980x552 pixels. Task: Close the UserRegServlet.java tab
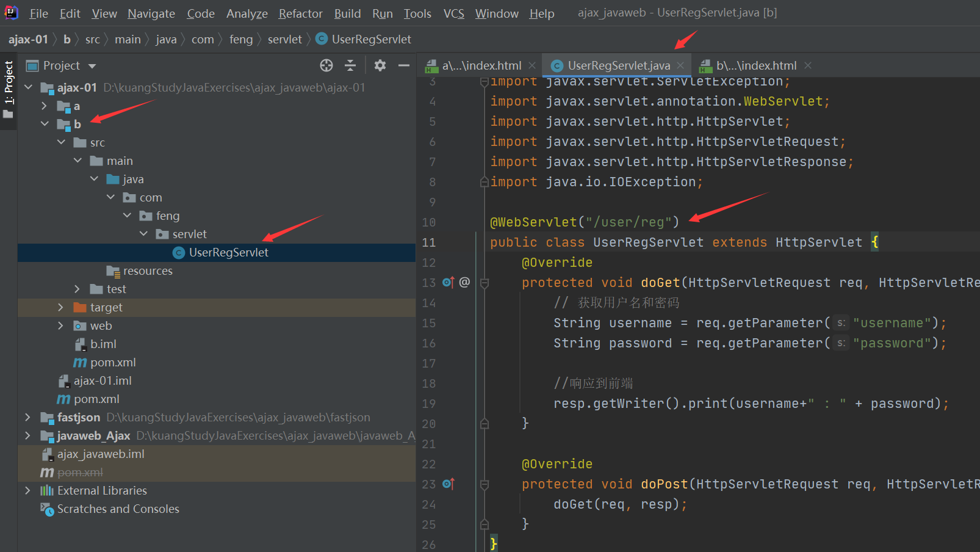point(680,65)
